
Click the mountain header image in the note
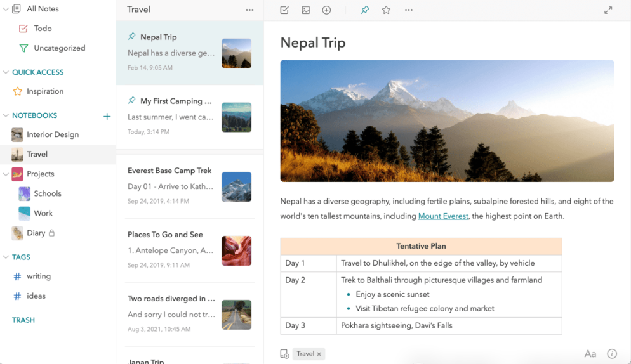447,121
